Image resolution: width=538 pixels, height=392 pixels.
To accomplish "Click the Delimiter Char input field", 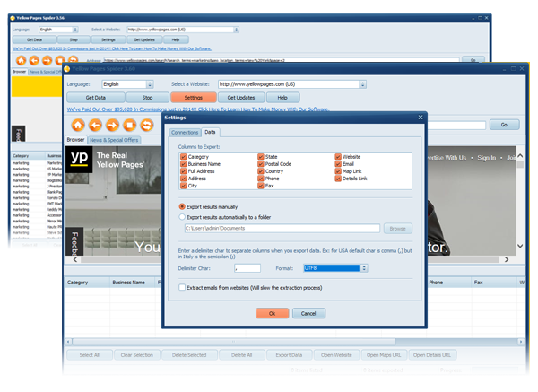I will (247, 268).
